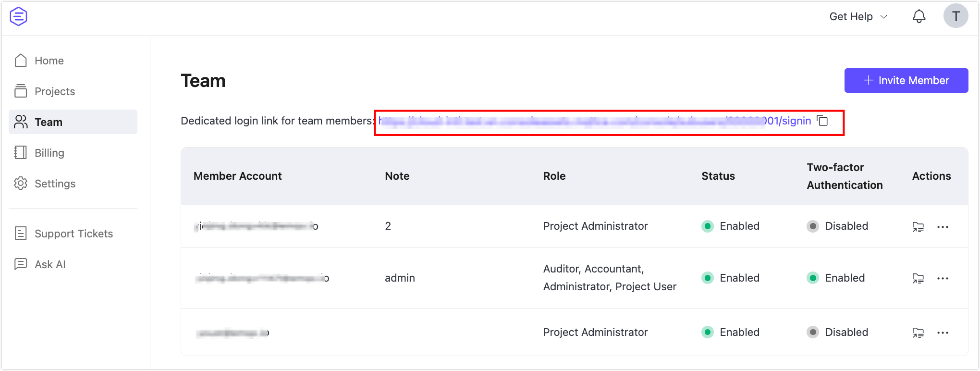
Task: Expand the Get Help dropdown
Action: point(858,16)
